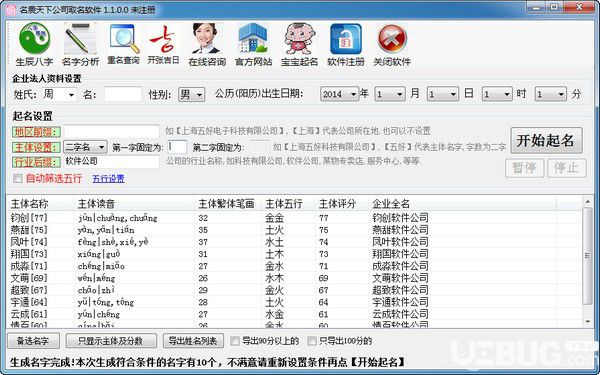Screen dimensions: 600x375
Task: Open the 名字分析 pencil icon
Action: tap(80, 44)
